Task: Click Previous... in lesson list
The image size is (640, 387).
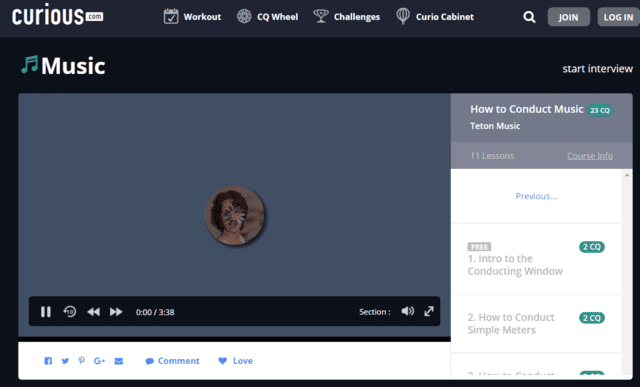Action: click(536, 196)
